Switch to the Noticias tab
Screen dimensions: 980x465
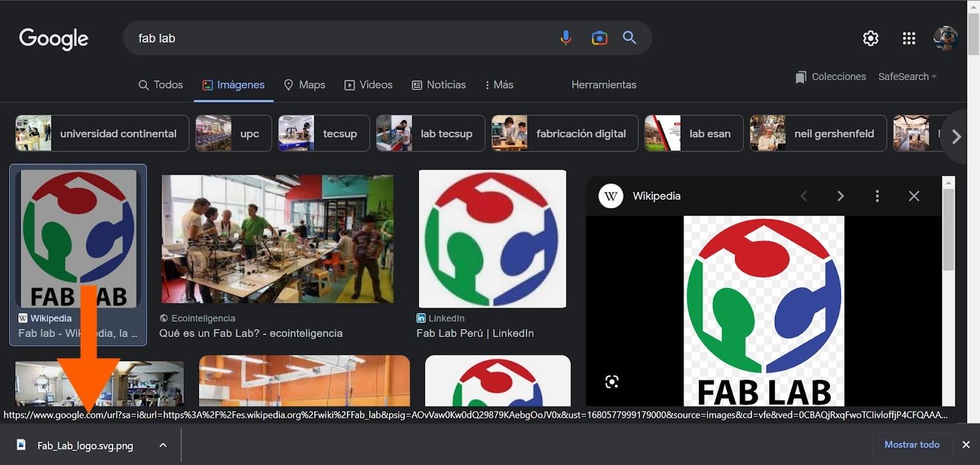[439, 85]
